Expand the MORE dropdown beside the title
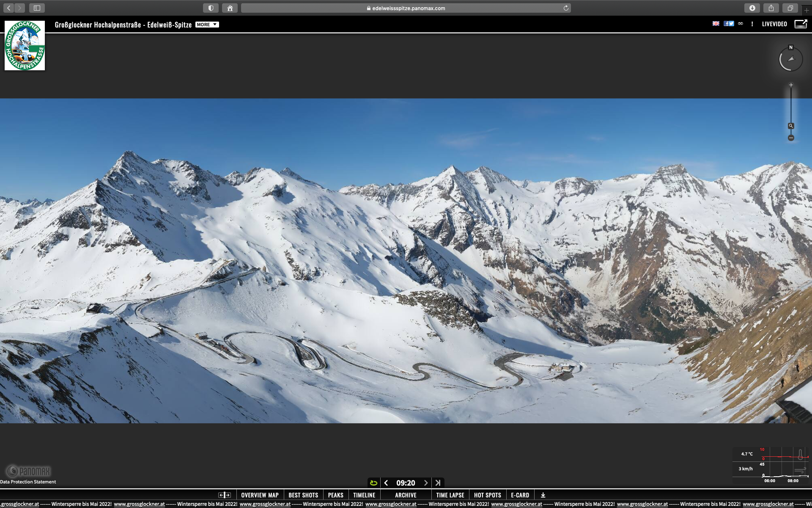The height and width of the screenshot is (508, 812). pos(207,25)
